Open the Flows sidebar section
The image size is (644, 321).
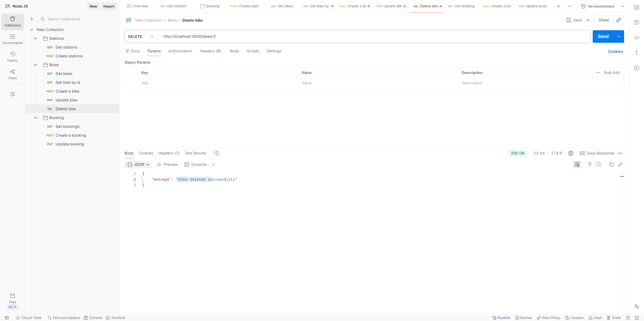pos(13,74)
